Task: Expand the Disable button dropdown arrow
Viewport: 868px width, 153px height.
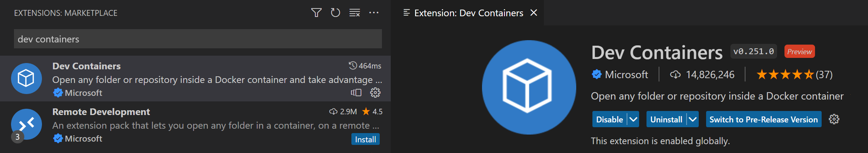Action: tap(633, 119)
